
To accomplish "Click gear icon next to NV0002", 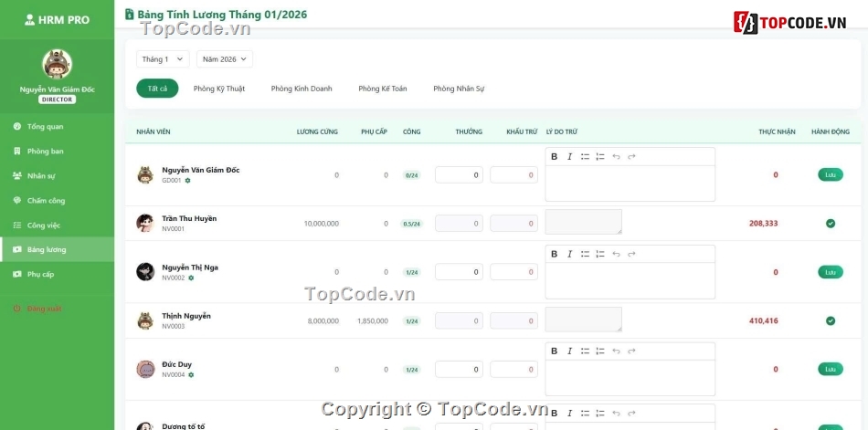I will coord(191,278).
